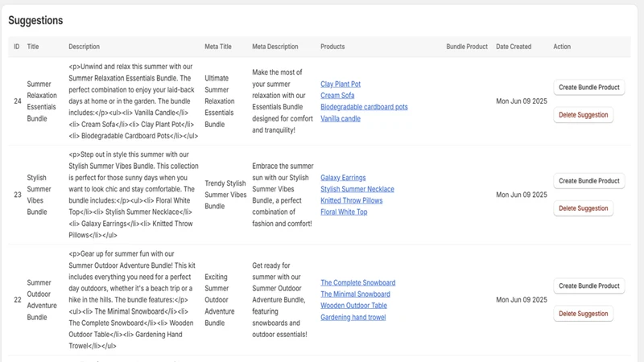The height and width of the screenshot is (362, 644).
Task: Click the Description column header
Action: pyautogui.click(x=84, y=47)
